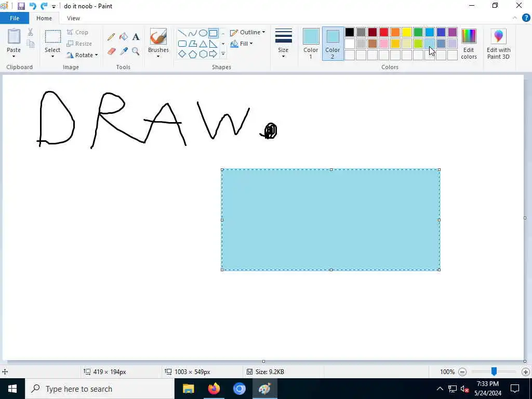Image resolution: width=532 pixels, height=399 pixels.
Task: Open Customize Quick Access Toolbar arrow
Action: tap(54, 6)
